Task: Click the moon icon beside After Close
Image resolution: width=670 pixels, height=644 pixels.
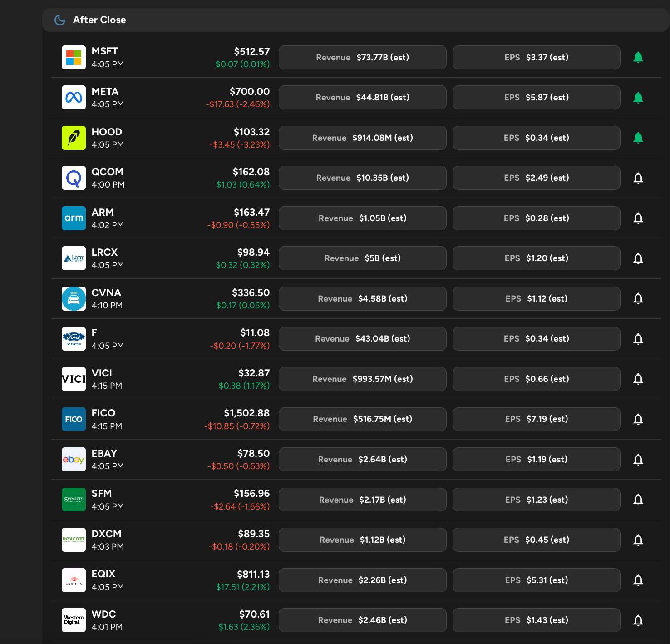Action: click(x=60, y=20)
